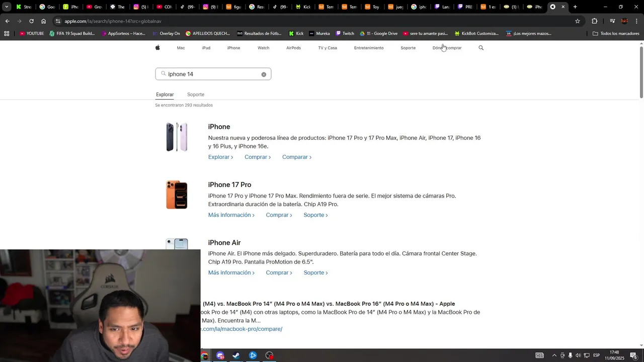
Task: Click Soporte link under iPhone 17 Pro
Action: tap(316, 215)
